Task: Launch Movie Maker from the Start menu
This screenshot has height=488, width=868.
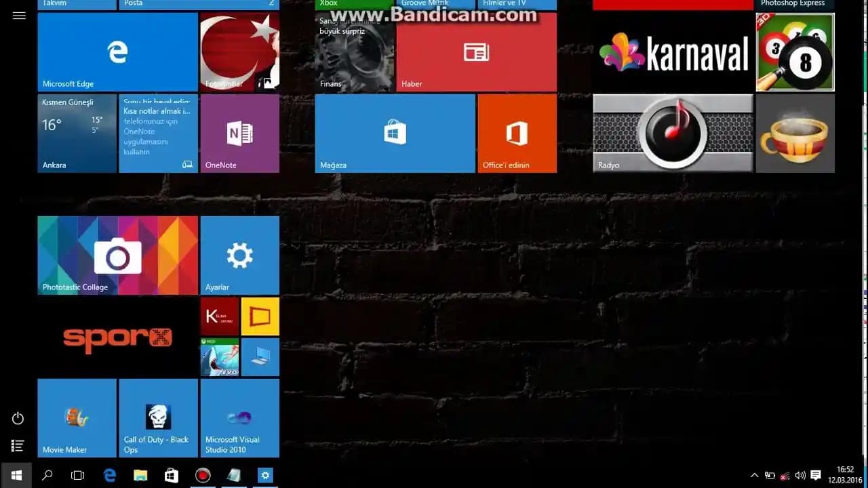Action: [76, 417]
